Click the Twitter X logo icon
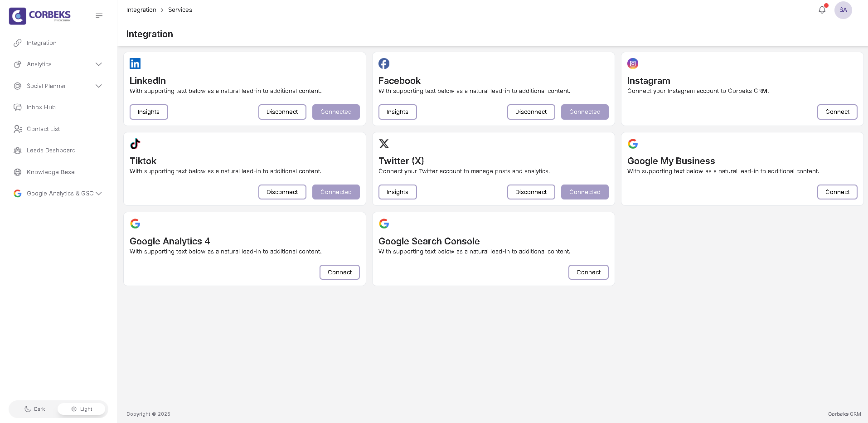The width and height of the screenshot is (868, 423). (384, 144)
